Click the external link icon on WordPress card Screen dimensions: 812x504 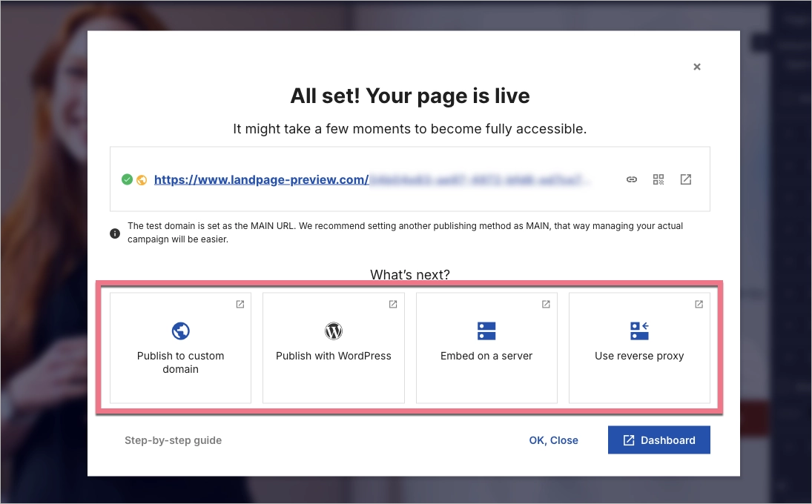pyautogui.click(x=392, y=304)
